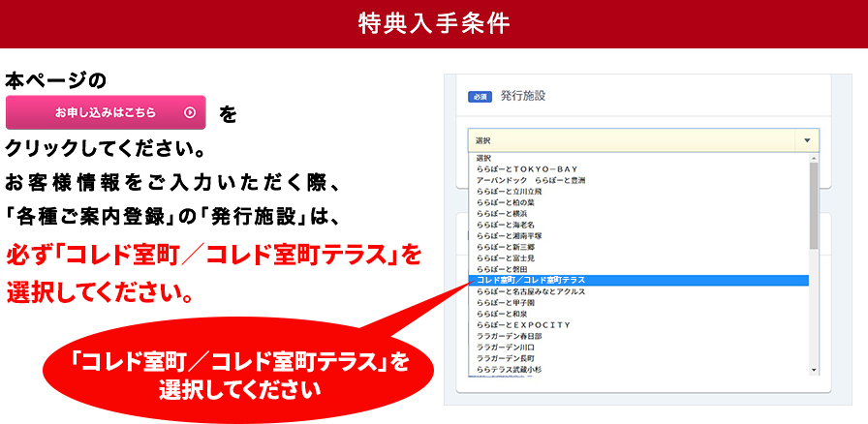Click the pink お申し込みはこちら button
The height and width of the screenshot is (424, 868).
click(106, 112)
